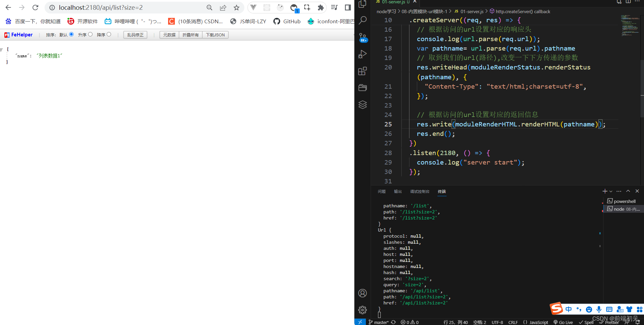Screen dimensions: 644x325
Task: Open the Sogou voice input microphone
Action: coord(599,309)
